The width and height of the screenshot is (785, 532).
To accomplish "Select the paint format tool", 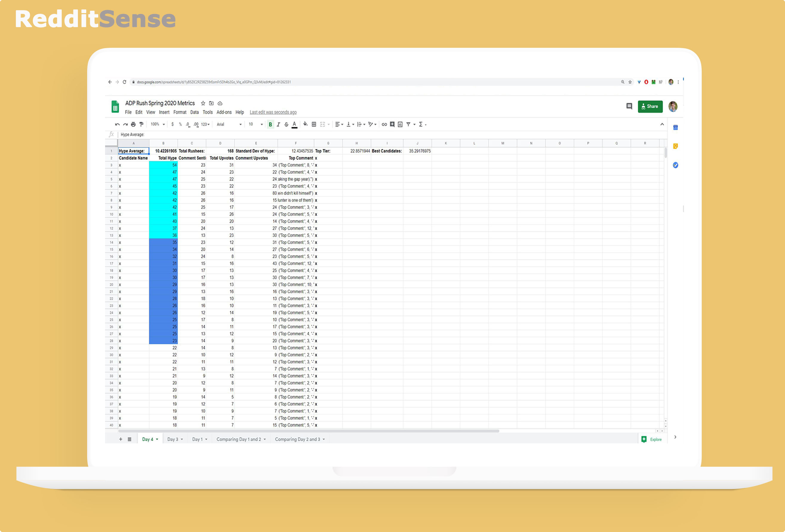I will click(141, 124).
